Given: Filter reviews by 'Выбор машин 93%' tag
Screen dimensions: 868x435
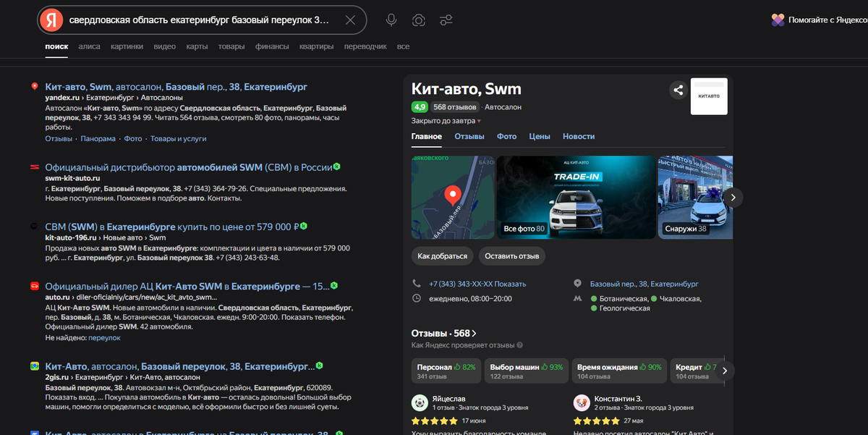Looking at the screenshot, I should tap(526, 371).
